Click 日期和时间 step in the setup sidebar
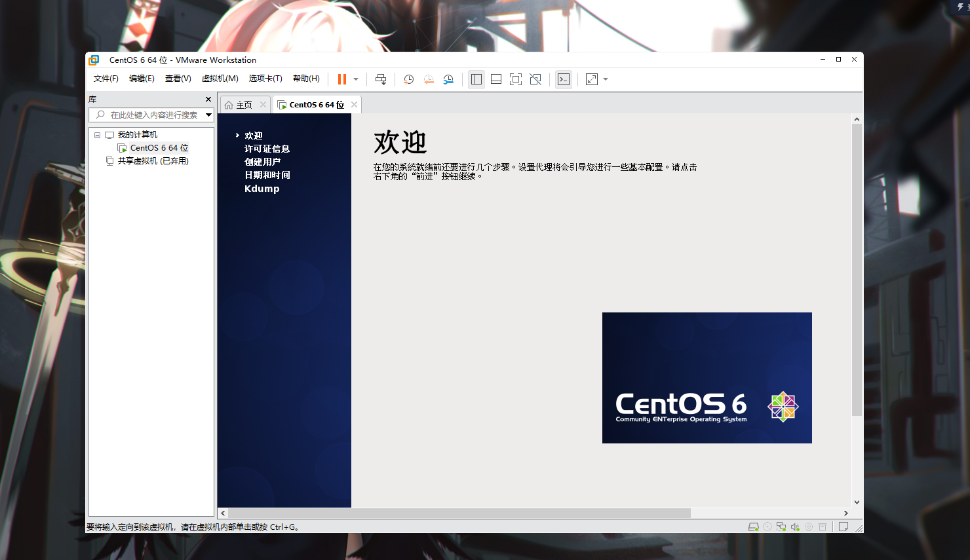970x560 pixels. click(267, 175)
